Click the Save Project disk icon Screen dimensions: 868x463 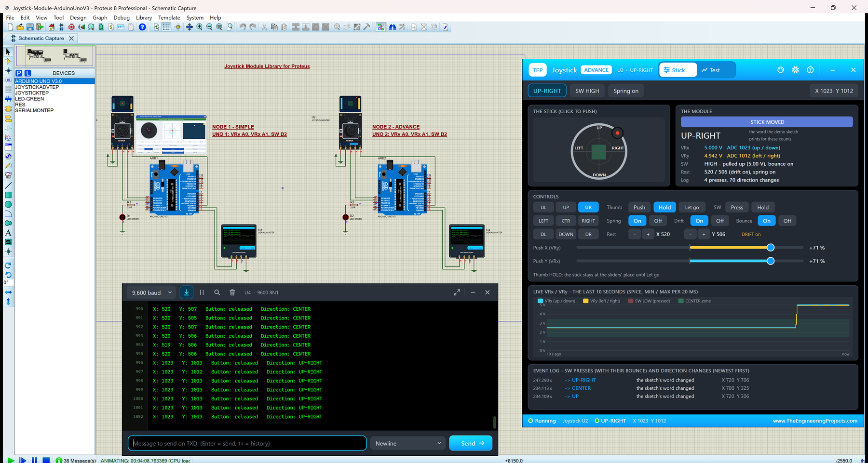coord(30,27)
